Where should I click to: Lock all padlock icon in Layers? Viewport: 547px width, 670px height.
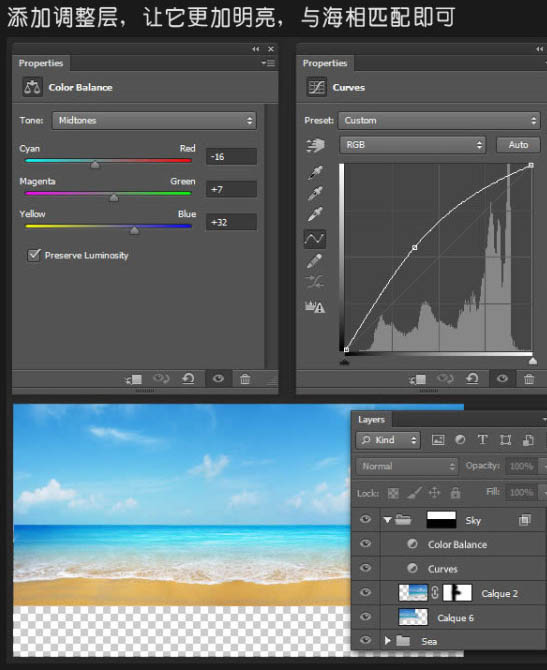[455, 493]
